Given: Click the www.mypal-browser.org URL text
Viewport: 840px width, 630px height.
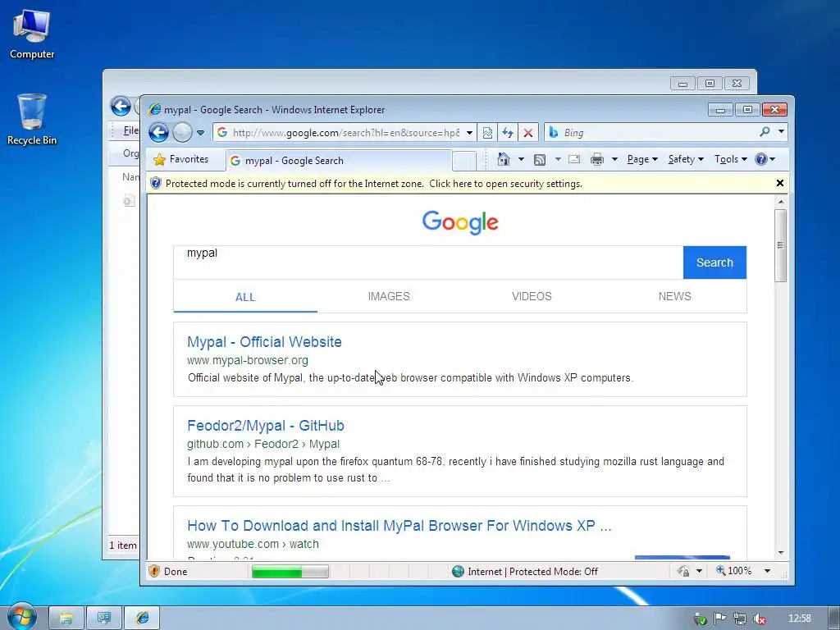Looking at the screenshot, I should (248, 361).
